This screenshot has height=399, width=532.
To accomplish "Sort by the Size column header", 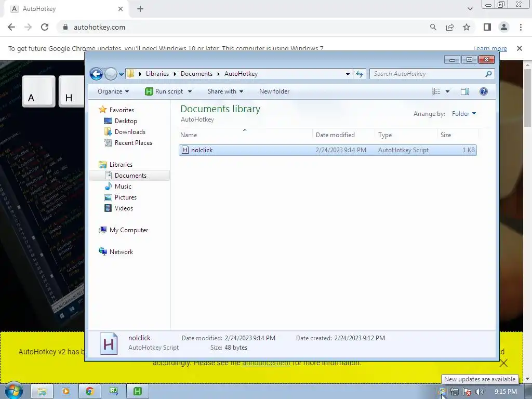I will 458,135.
